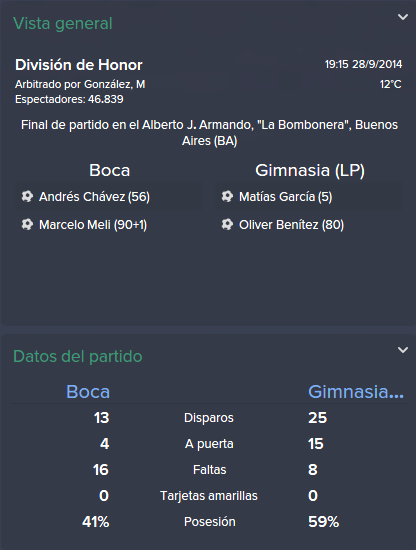The width and height of the screenshot is (416, 550).
Task: Click the Posesión stat row label
Action: [x=209, y=522]
